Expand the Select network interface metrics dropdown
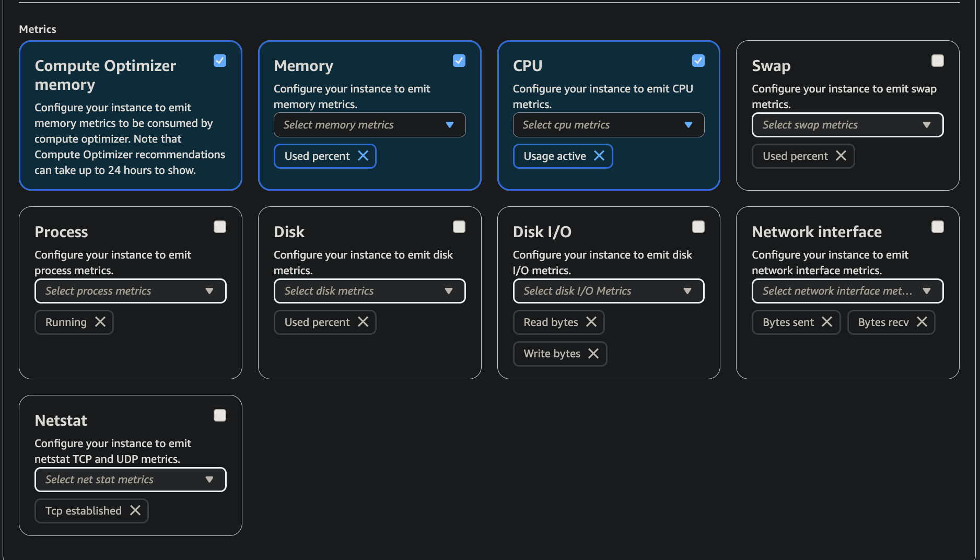 pos(847,291)
